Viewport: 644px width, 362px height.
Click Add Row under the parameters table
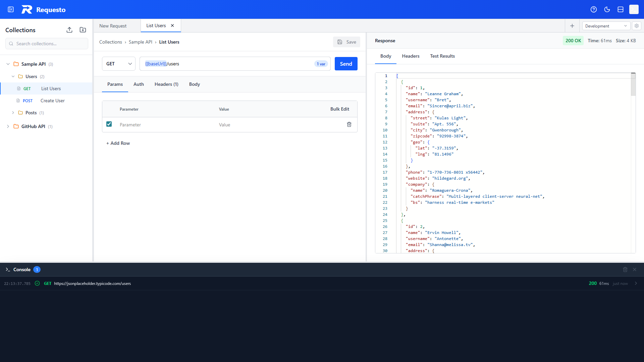pos(118,143)
